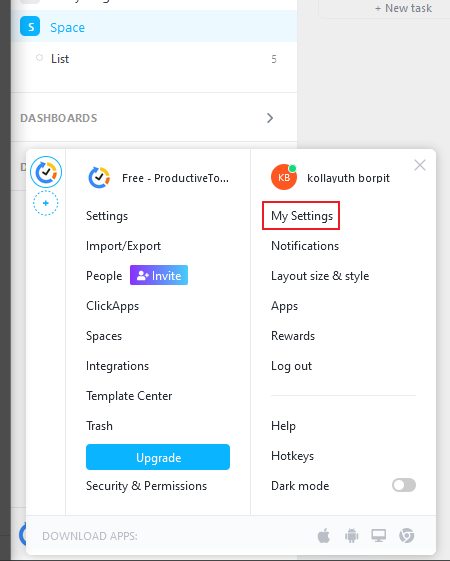Open Notifications settings
Image resolution: width=450 pixels, height=561 pixels.
[x=305, y=246]
